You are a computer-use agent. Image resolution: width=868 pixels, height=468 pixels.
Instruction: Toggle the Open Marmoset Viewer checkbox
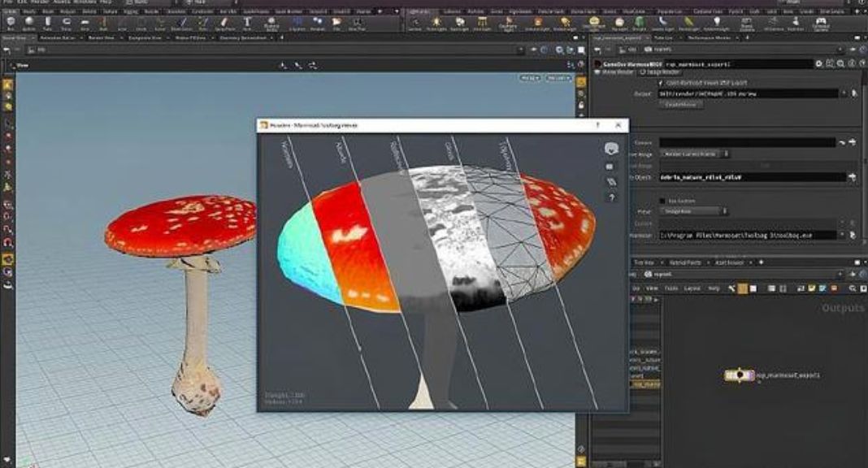tap(661, 82)
